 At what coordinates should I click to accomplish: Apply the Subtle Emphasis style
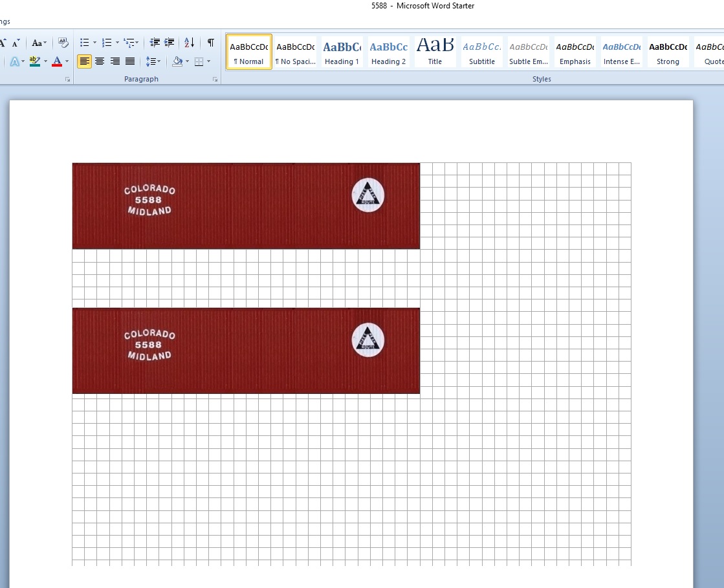pyautogui.click(x=528, y=52)
